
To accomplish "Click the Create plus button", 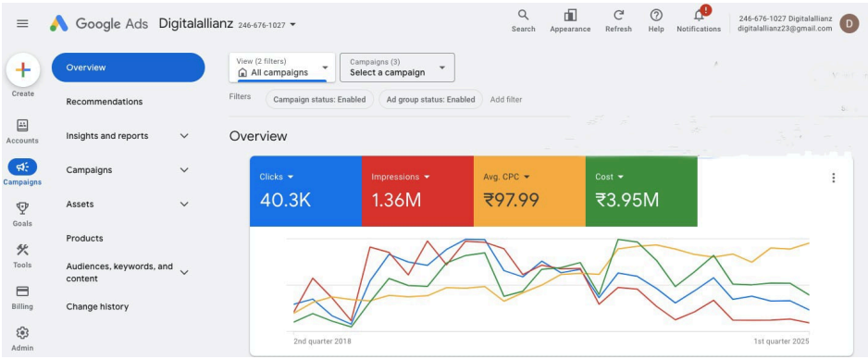I will coord(23,70).
